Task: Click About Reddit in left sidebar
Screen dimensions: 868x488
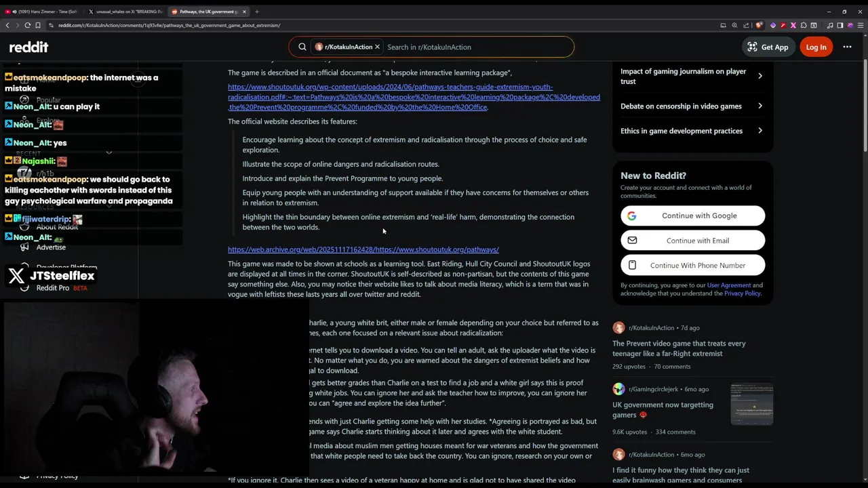Action: click(x=57, y=227)
